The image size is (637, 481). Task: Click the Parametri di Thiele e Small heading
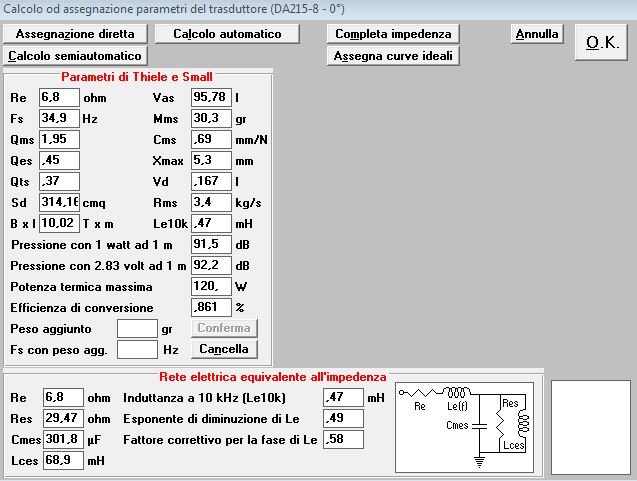click(137, 77)
